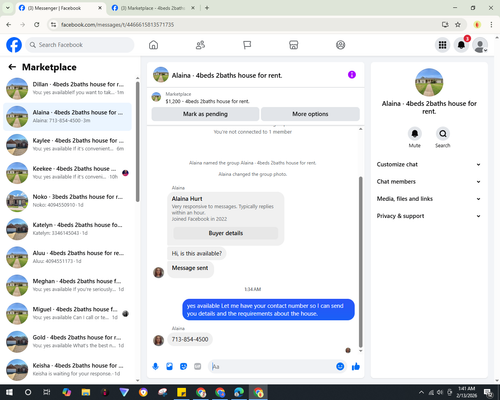Send a thumbs-up like
This screenshot has height=400, width=500.
coord(356,367)
